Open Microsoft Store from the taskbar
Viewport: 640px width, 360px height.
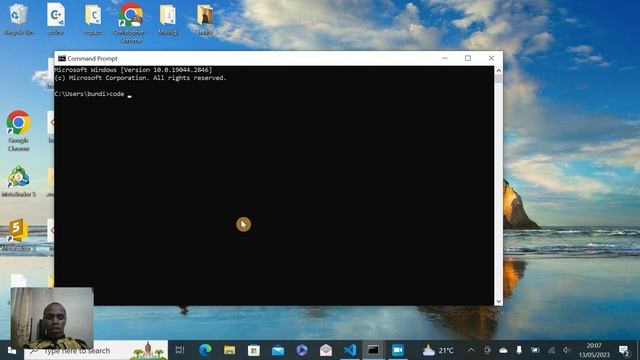pyautogui.click(x=253, y=350)
